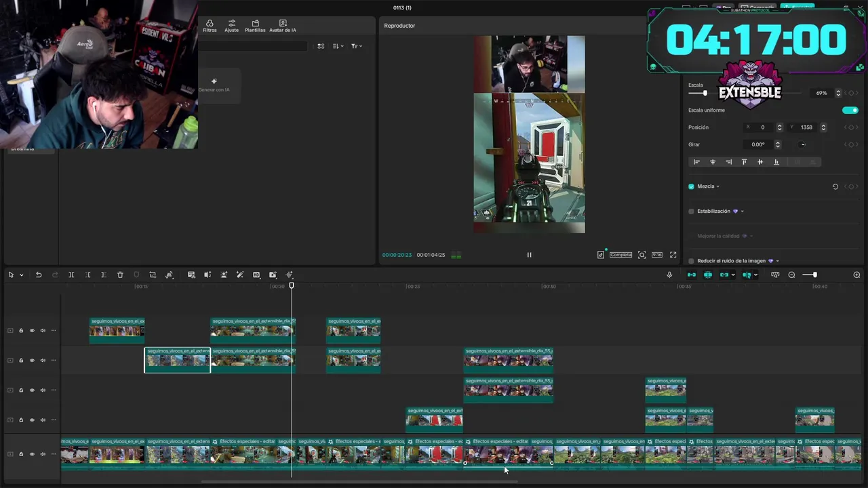868x488 pixels.
Task: Align clip to left edge
Action: [x=696, y=162]
